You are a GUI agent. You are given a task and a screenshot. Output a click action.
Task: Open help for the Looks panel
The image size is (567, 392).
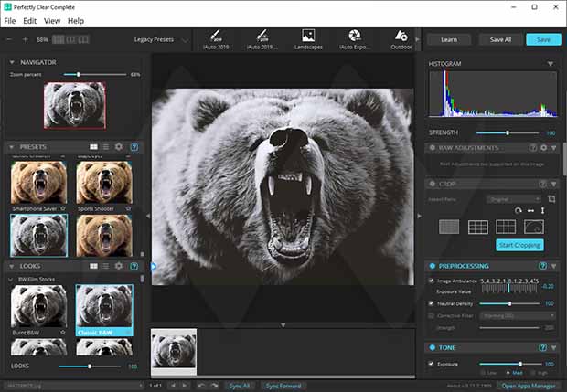coord(134,265)
